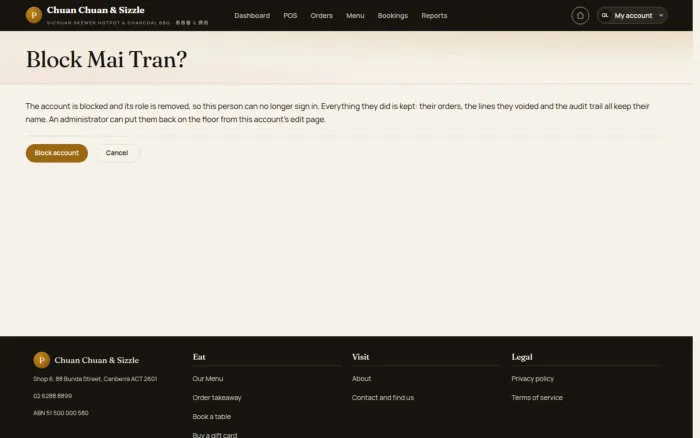700x438 pixels.
Task: Open the Dashboard menu item
Action: pos(252,16)
